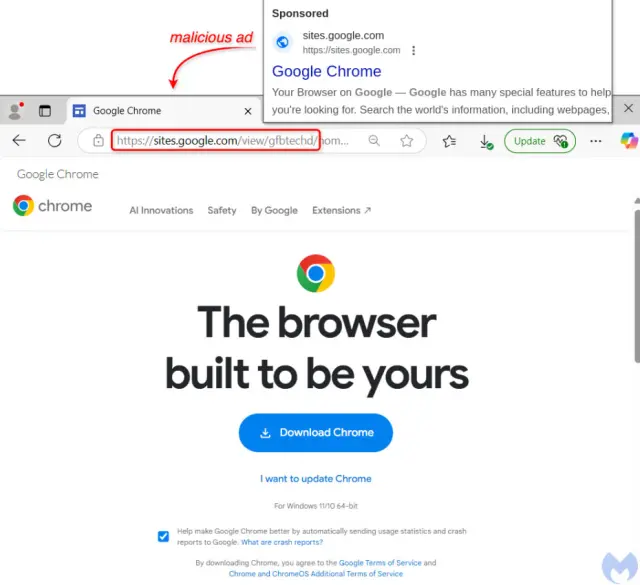This screenshot has height=585, width=640.
Task: Open the downloads icon
Action: [485, 142]
